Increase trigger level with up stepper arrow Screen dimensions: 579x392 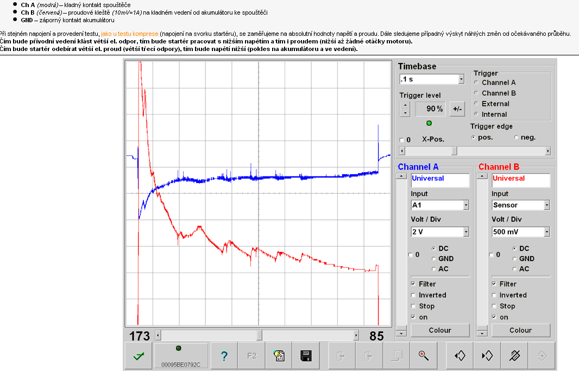[405, 105]
